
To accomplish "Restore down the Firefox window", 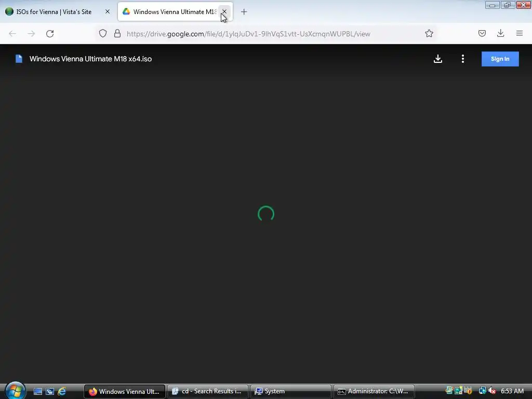I will click(508, 5).
